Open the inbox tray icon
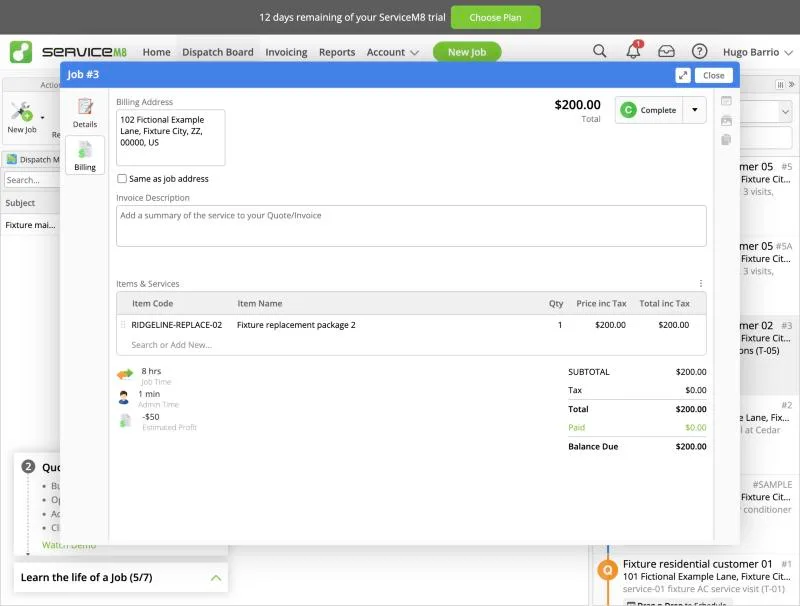The height and width of the screenshot is (606, 800). [x=666, y=52]
